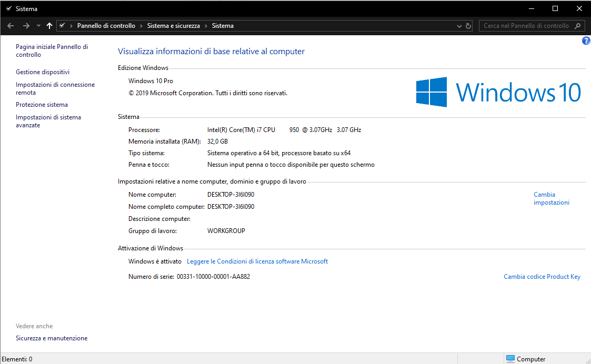Click the 32,0 GB RAM value
The height and width of the screenshot is (364, 591).
[217, 141]
